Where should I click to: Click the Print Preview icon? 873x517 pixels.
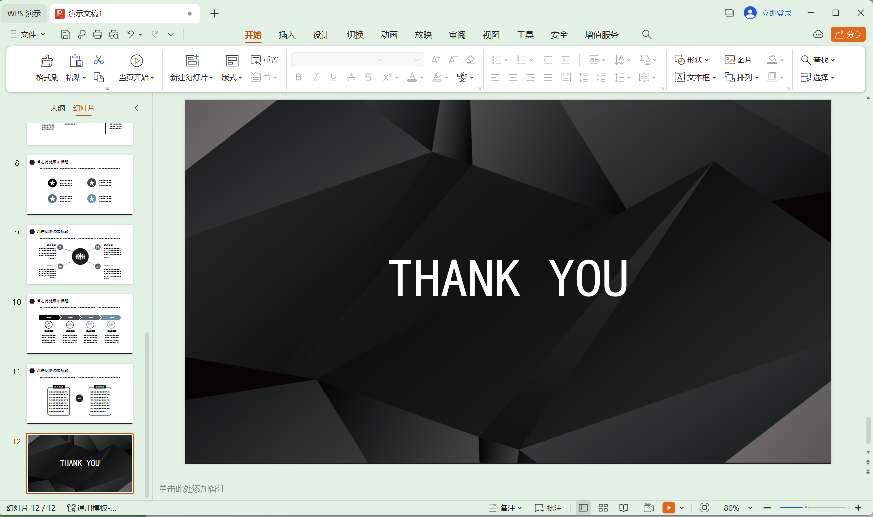pos(114,35)
